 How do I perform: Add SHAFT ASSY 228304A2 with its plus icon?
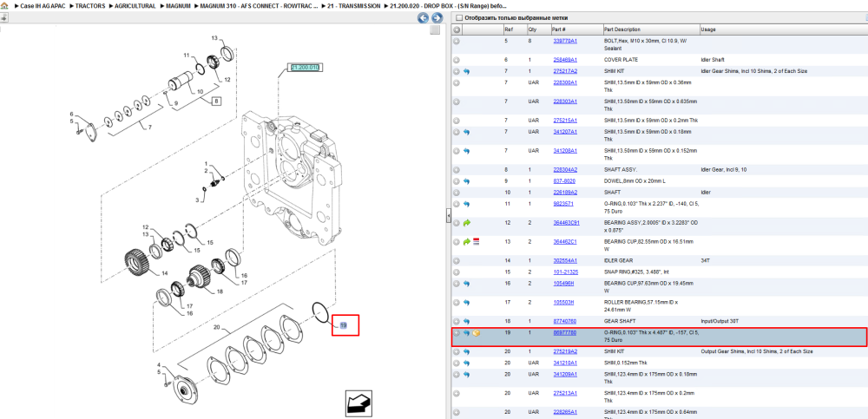click(457, 169)
